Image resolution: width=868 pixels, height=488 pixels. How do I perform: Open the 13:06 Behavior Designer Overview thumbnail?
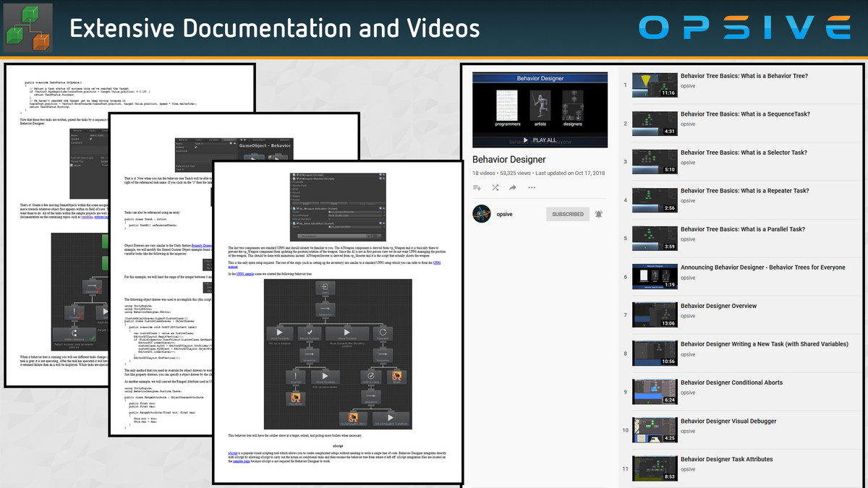coord(655,315)
